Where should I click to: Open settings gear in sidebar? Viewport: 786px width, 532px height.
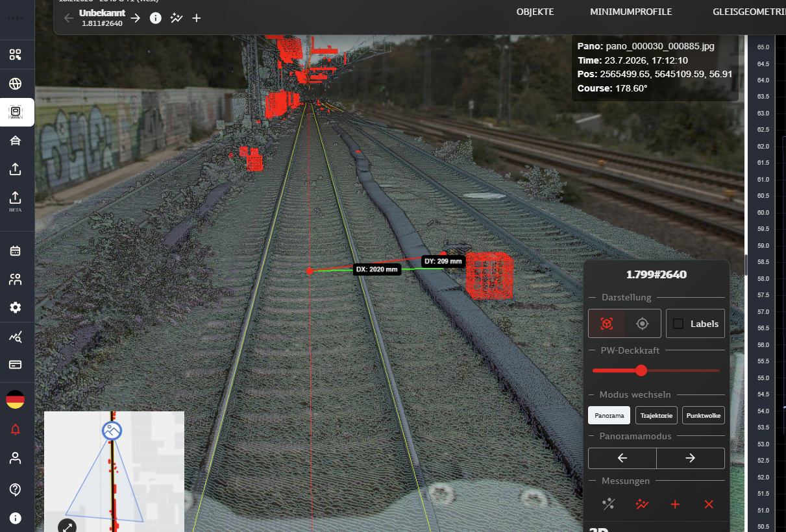16,308
